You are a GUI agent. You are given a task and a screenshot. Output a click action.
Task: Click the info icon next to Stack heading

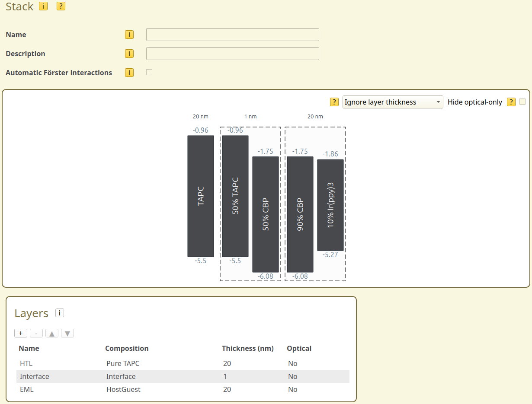point(43,6)
